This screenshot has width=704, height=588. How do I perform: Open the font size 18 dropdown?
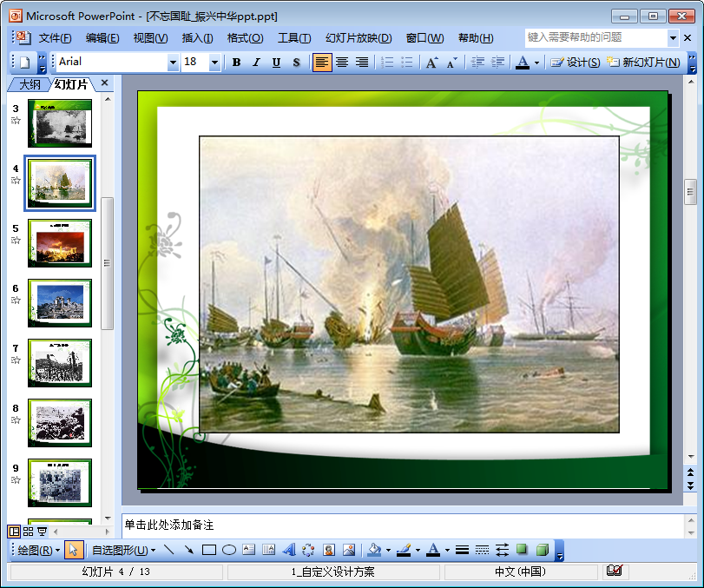click(x=214, y=63)
